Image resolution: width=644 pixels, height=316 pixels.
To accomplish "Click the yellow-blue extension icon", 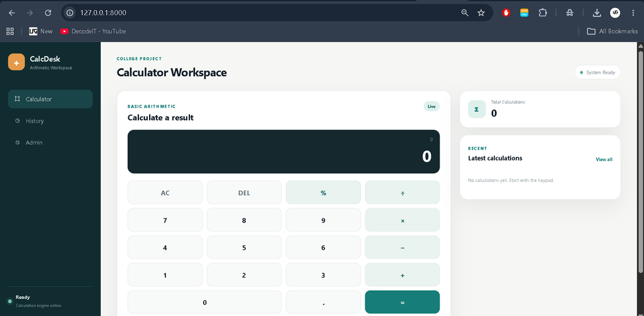I will coord(524,13).
